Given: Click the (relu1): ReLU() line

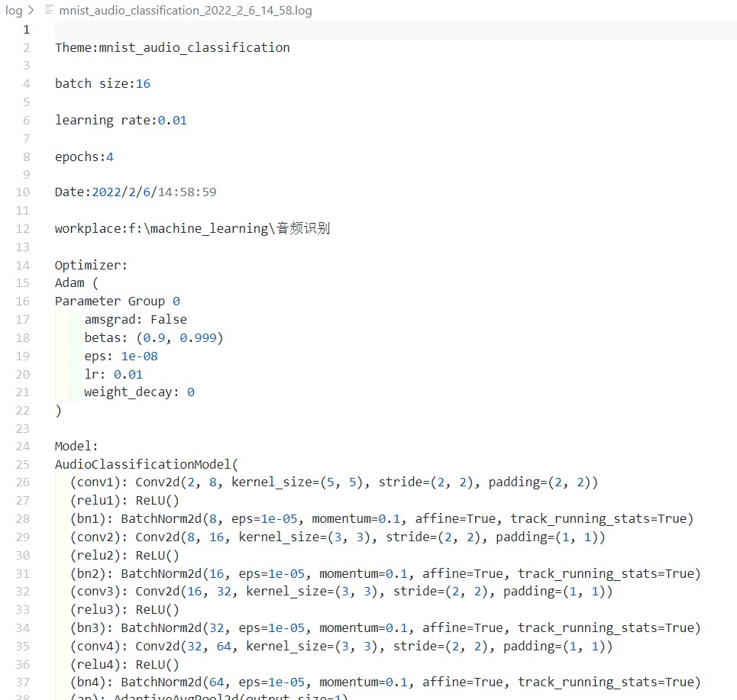Looking at the screenshot, I should click(124, 501).
